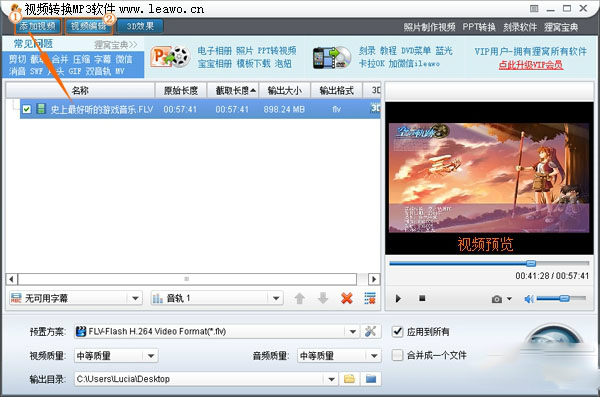Image resolution: width=600 pixels, height=397 pixels.
Task: Open the PPT转视频 link
Action: pos(277,51)
